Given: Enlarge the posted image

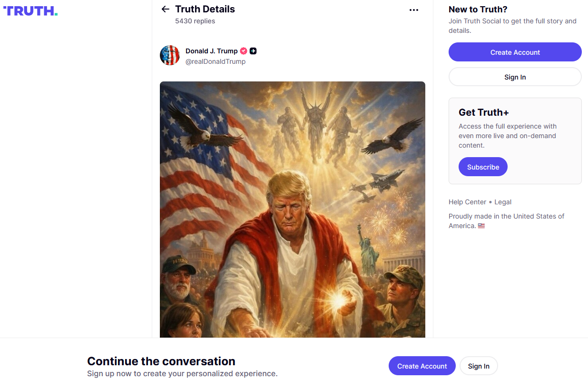Looking at the screenshot, I should (292, 210).
